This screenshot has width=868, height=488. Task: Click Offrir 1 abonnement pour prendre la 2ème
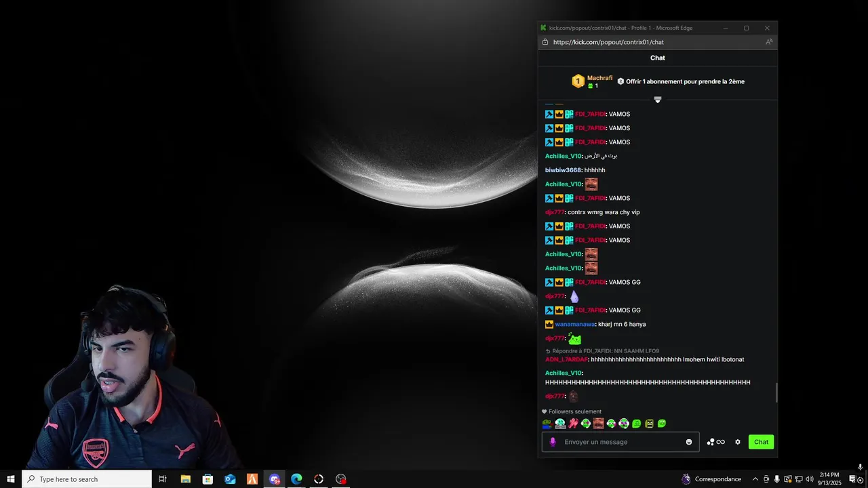coord(685,81)
